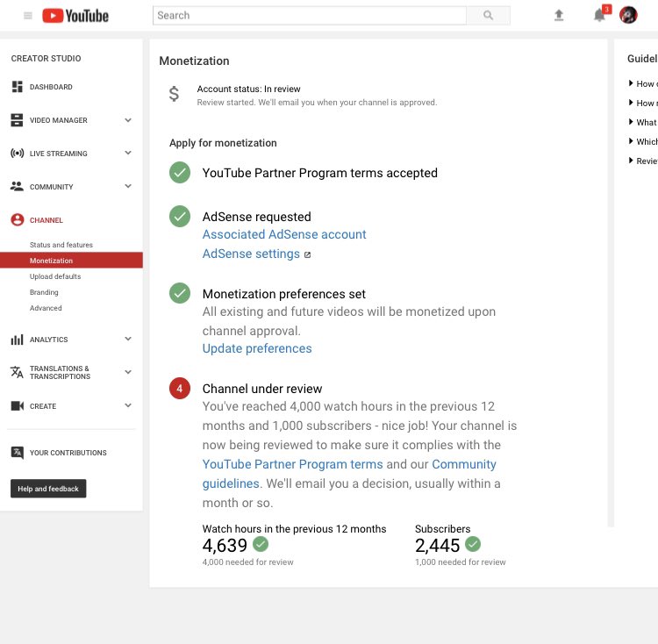The width and height of the screenshot is (658, 644).
Task: Click the 'Account status: In review' text
Action: click(x=249, y=89)
